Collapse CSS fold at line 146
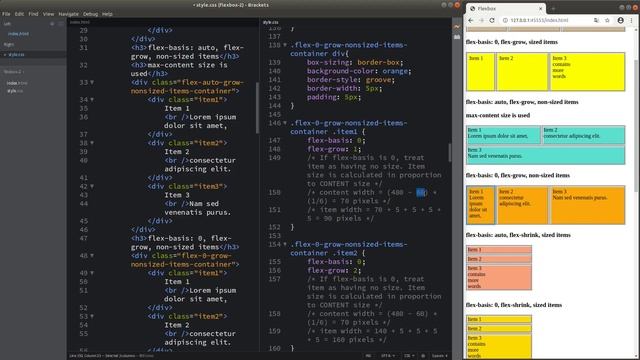Viewport: 640px width, 360px height. coord(285,123)
